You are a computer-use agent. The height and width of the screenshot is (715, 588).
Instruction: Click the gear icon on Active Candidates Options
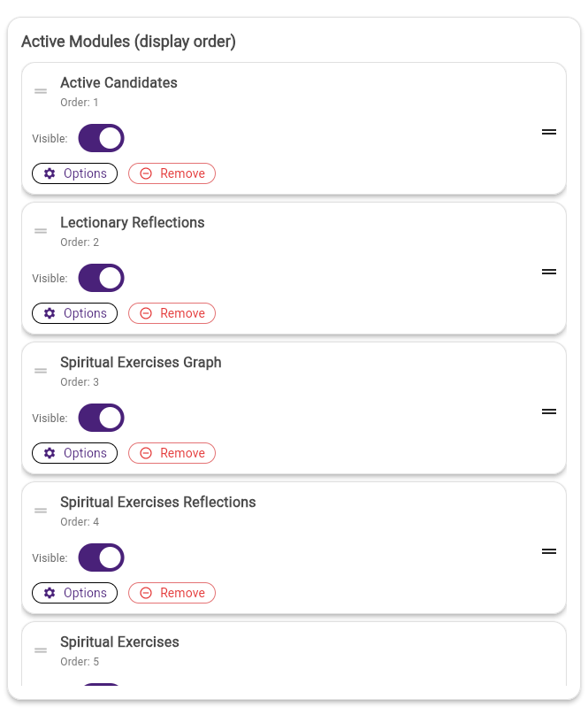[50, 173]
